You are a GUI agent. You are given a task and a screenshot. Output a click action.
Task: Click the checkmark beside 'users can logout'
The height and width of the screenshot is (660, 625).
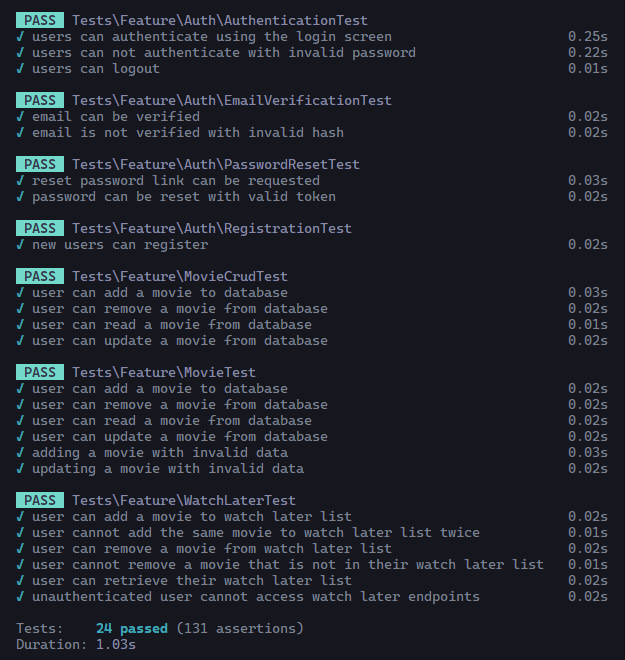(21, 68)
